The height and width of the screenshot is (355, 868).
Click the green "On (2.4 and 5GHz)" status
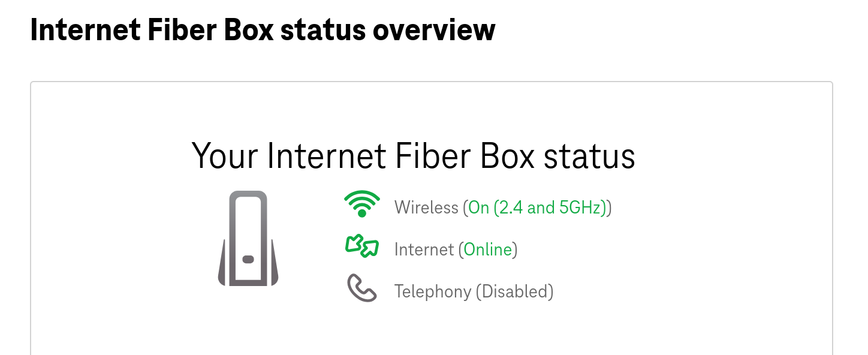(538, 207)
